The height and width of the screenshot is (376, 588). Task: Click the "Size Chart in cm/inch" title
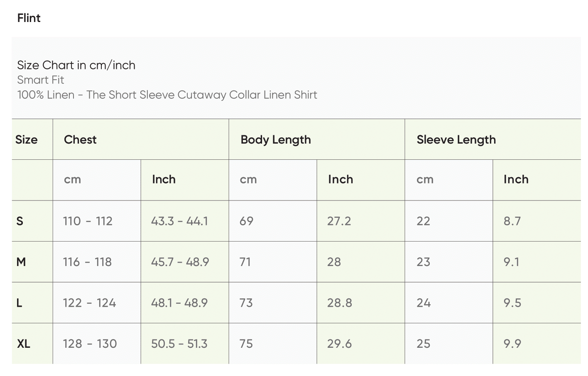tap(76, 65)
